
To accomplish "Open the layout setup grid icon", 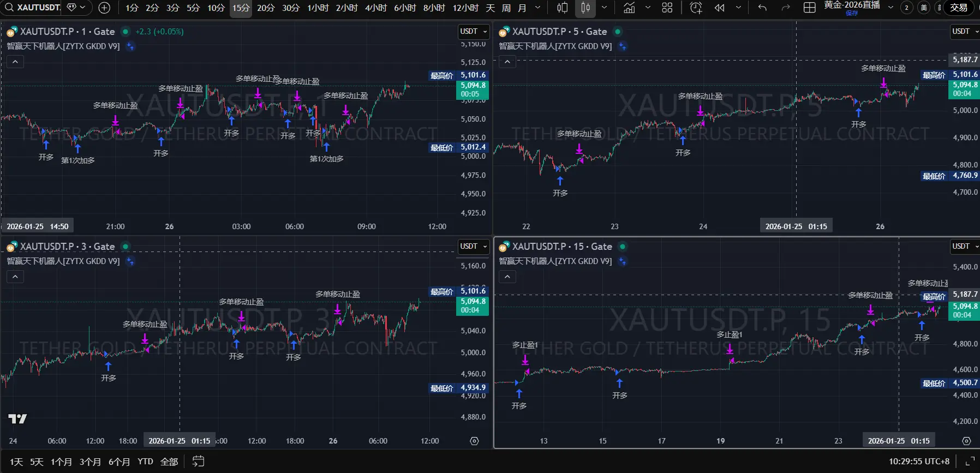I will tap(810, 8).
